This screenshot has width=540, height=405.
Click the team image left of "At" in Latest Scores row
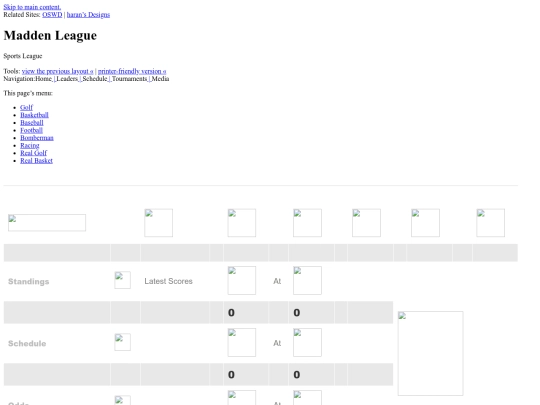point(242,280)
